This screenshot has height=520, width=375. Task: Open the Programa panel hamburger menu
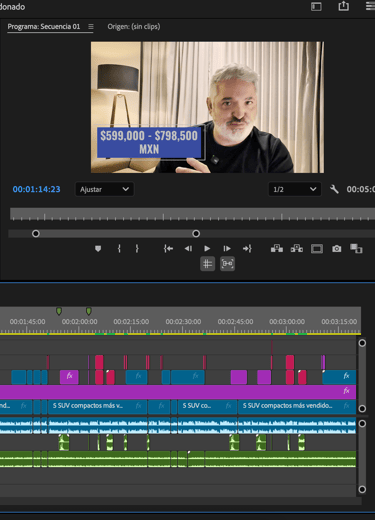coord(91,26)
